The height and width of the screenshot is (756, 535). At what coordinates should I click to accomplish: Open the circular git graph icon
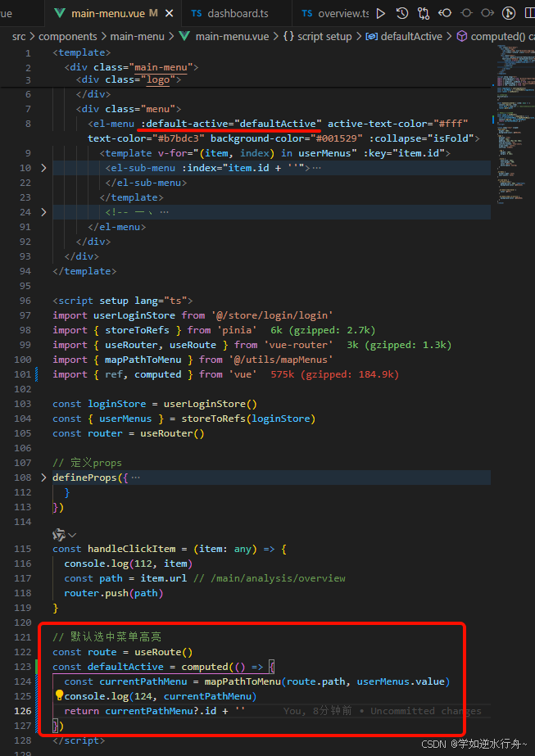509,13
